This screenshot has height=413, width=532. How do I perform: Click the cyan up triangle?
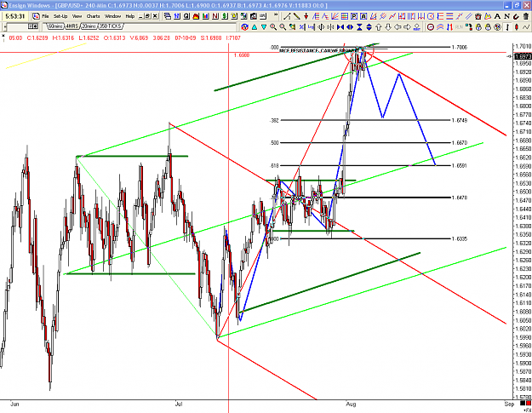point(254,26)
